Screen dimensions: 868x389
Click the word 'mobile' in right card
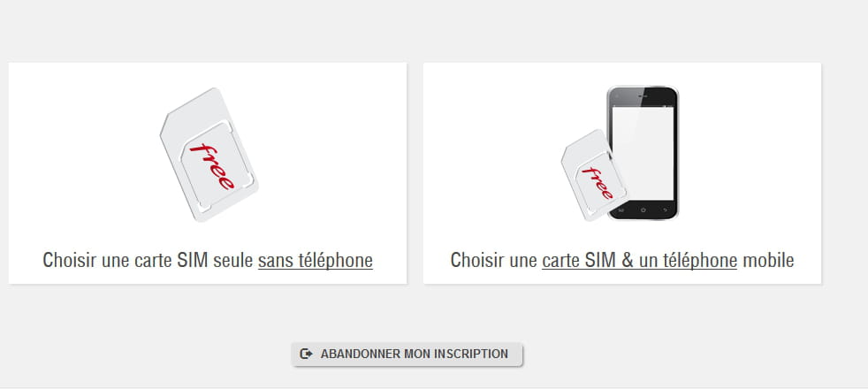coord(768,260)
